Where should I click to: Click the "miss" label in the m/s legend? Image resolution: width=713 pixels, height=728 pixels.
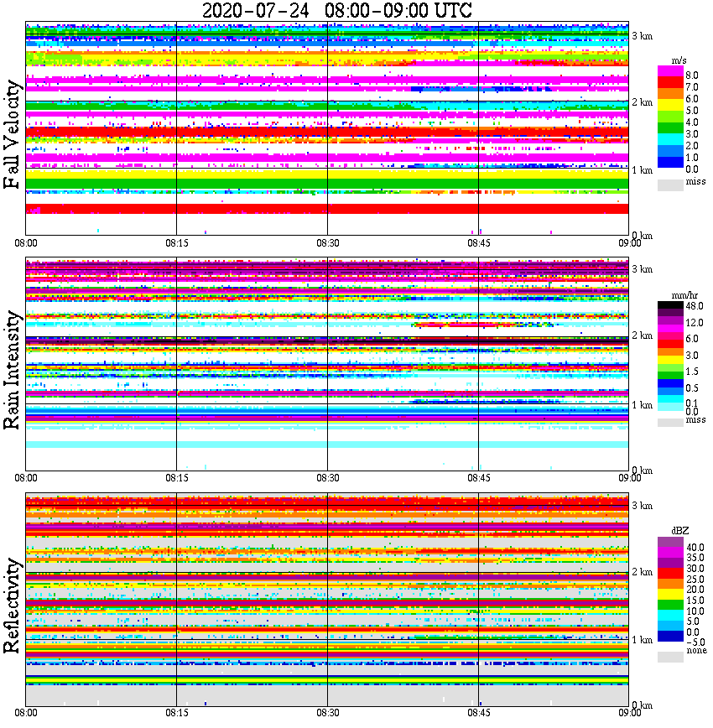pos(695,181)
